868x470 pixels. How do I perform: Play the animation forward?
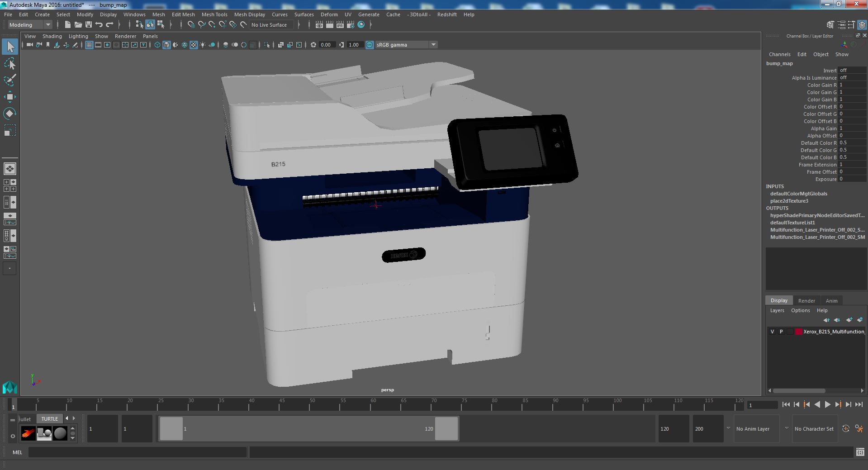pyautogui.click(x=827, y=405)
